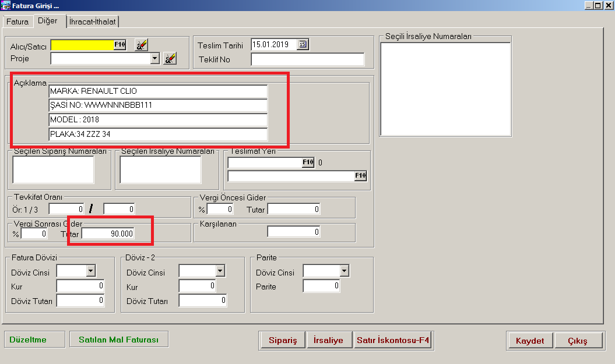Click the Teklif No input field
Viewport: 615px width, 364px height.
point(307,59)
